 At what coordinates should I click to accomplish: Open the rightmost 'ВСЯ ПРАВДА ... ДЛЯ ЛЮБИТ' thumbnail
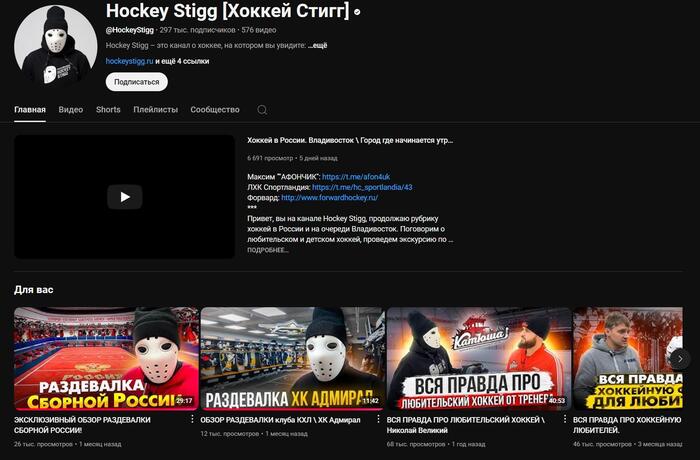(628, 359)
